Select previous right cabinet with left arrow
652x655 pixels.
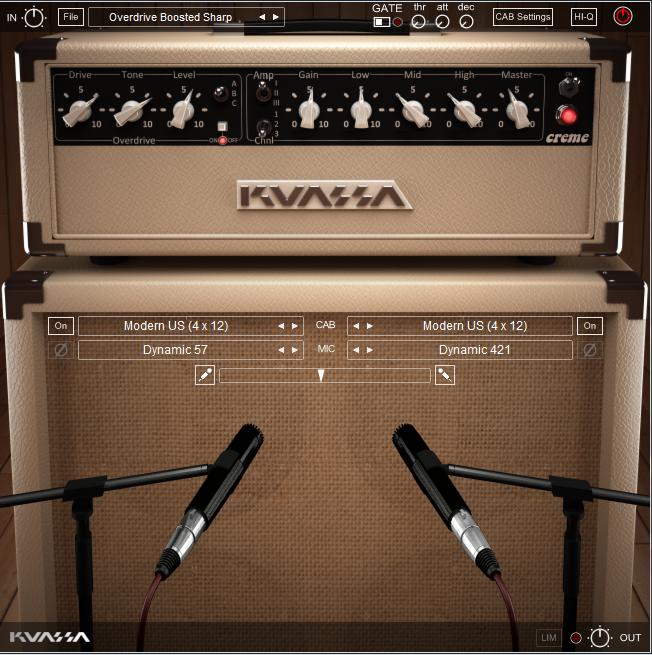coord(356,326)
